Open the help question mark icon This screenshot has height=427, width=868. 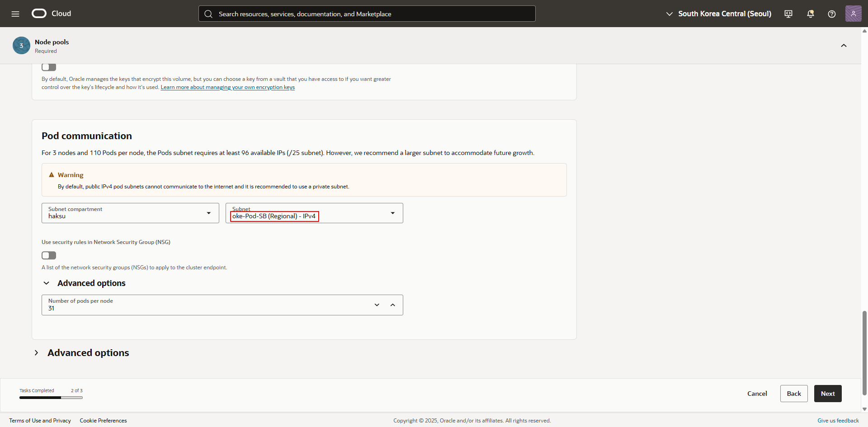pos(831,14)
